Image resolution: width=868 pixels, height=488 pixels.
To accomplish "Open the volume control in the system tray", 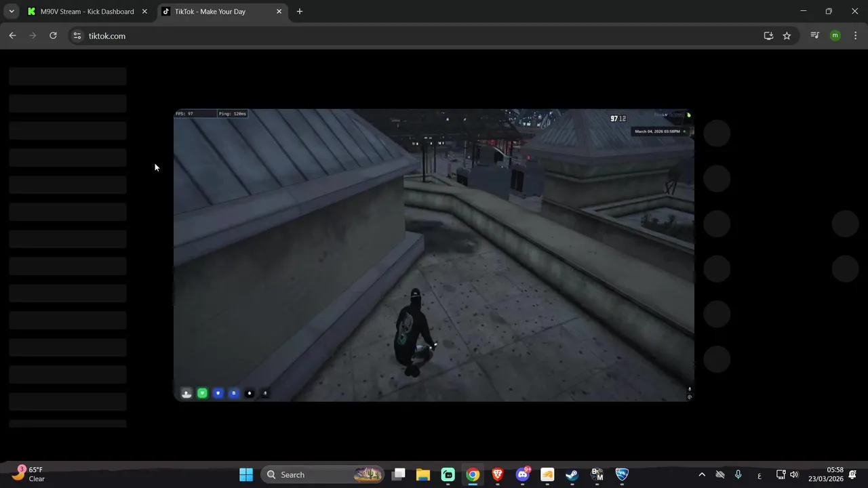I will (x=794, y=474).
